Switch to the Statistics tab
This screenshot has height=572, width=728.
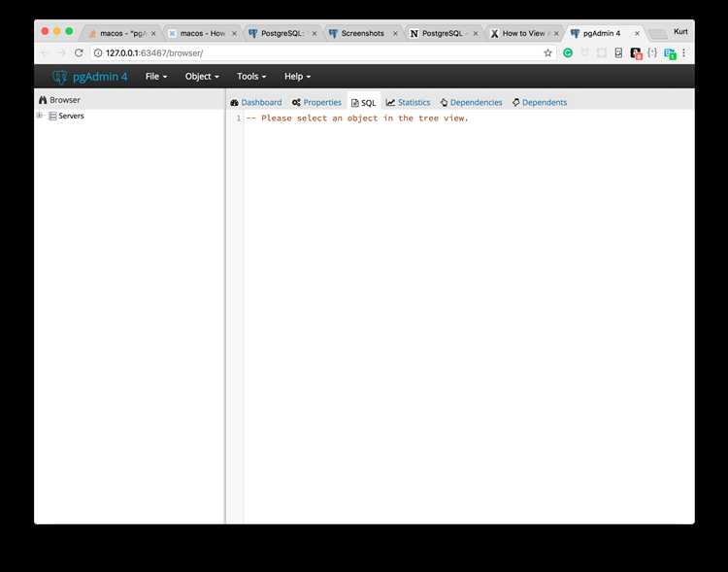408,102
